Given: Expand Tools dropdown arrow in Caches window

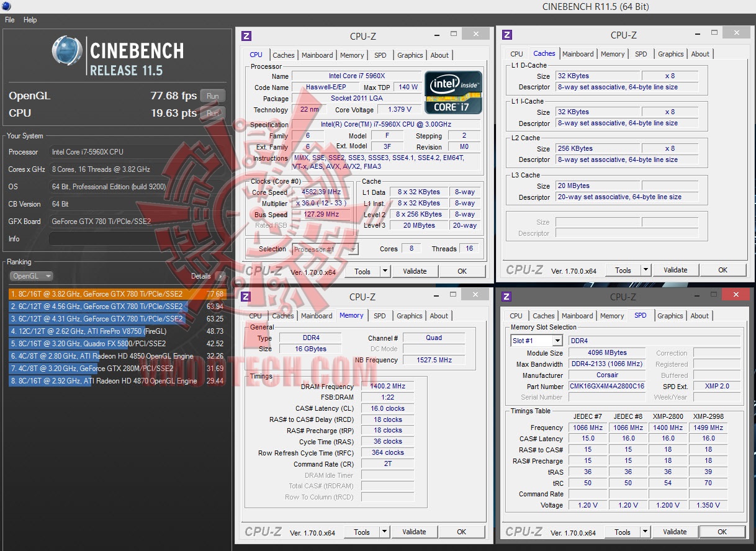Looking at the screenshot, I should click(646, 270).
